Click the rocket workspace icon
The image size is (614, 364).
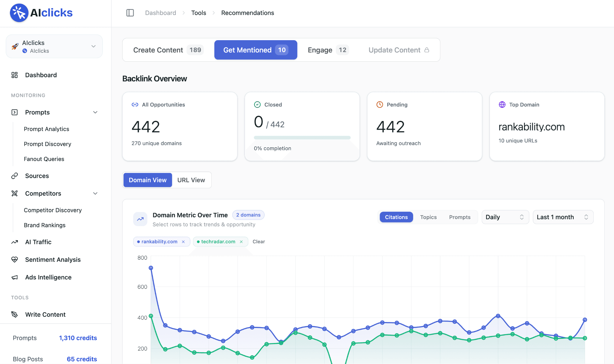pos(15,46)
